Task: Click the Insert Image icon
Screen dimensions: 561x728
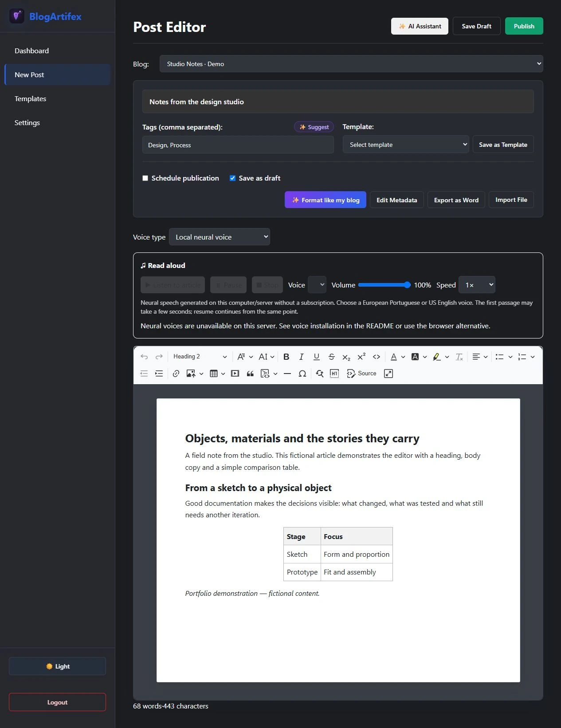Action: point(191,374)
